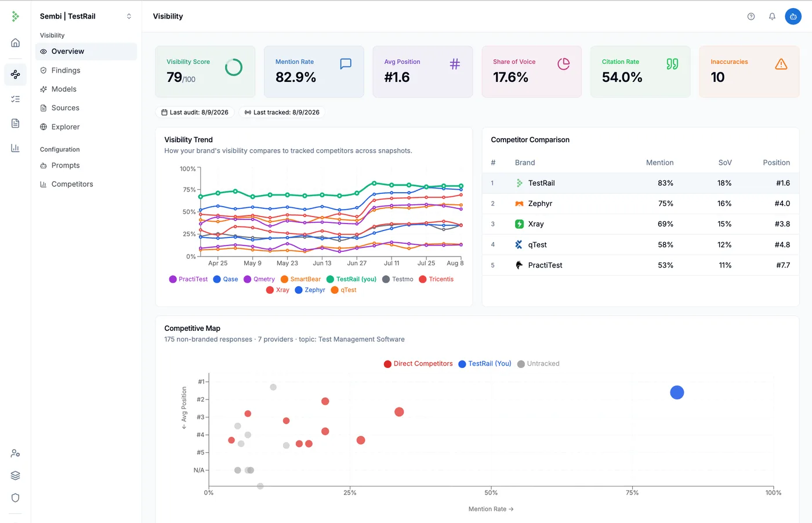
Task: Click the qTest brand logo in table
Action: 519,245
